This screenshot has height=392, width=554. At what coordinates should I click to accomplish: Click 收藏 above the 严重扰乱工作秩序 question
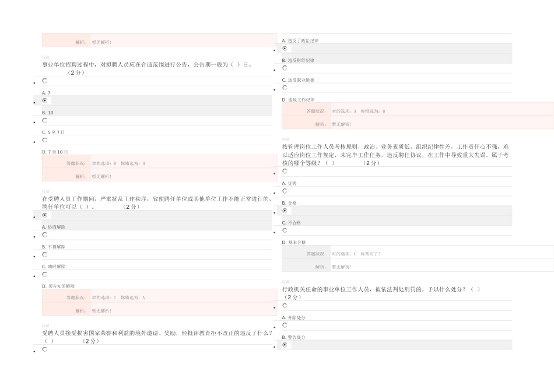pyautogui.click(x=45, y=191)
